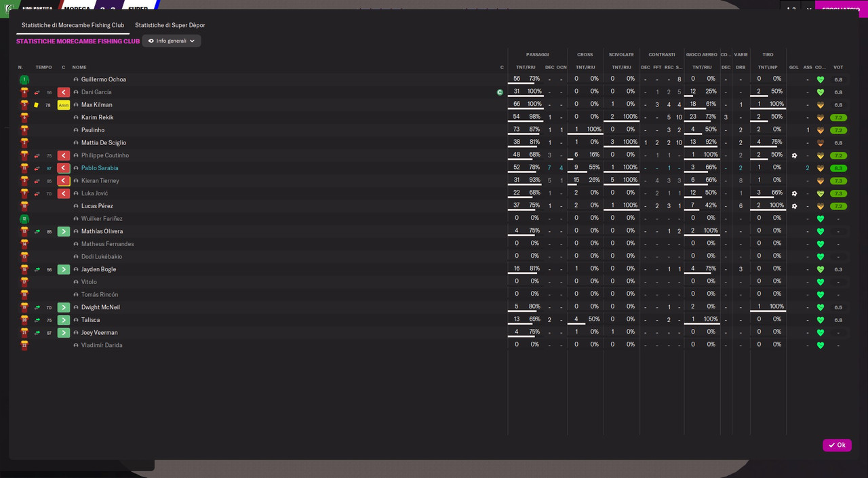Screen dimensions: 868x478
Task: Click the green captain badge in Dani García's row
Action: (500, 92)
